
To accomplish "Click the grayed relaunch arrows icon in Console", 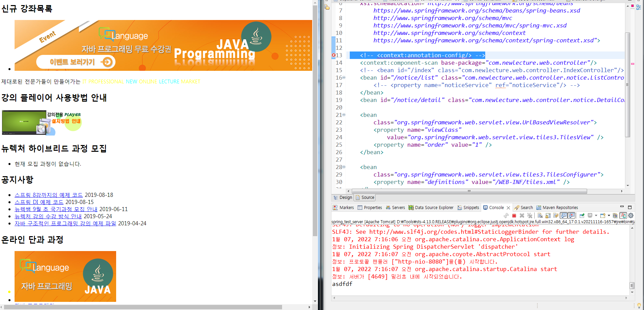I will [x=506, y=215].
